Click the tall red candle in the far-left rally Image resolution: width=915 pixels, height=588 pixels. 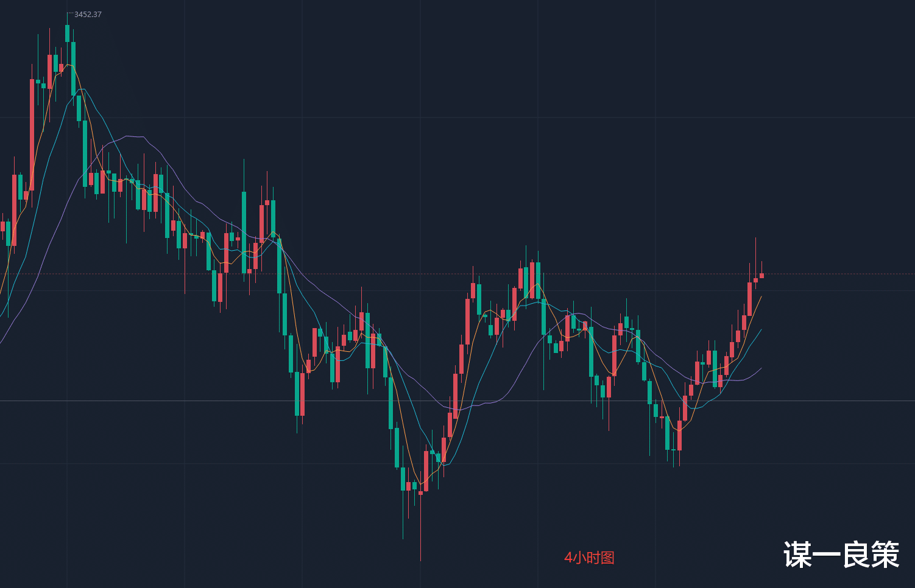32,134
